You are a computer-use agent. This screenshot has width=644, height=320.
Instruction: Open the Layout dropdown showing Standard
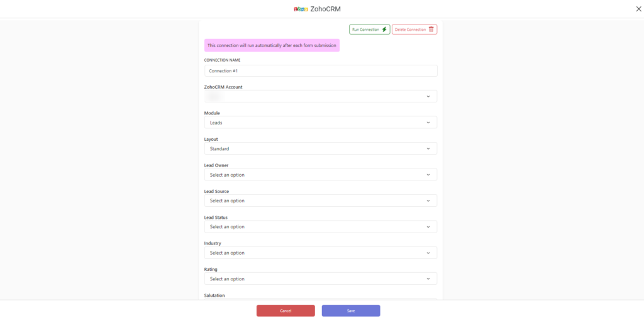pyautogui.click(x=321, y=149)
